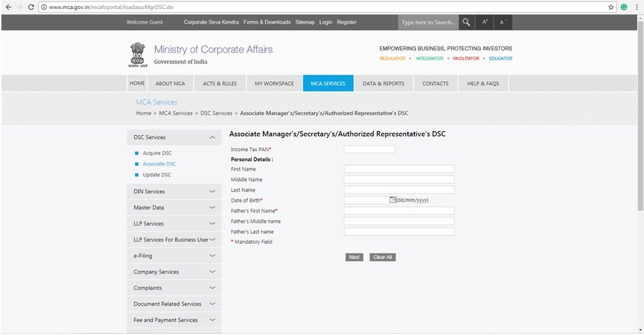Expand e-Filing section

click(174, 256)
